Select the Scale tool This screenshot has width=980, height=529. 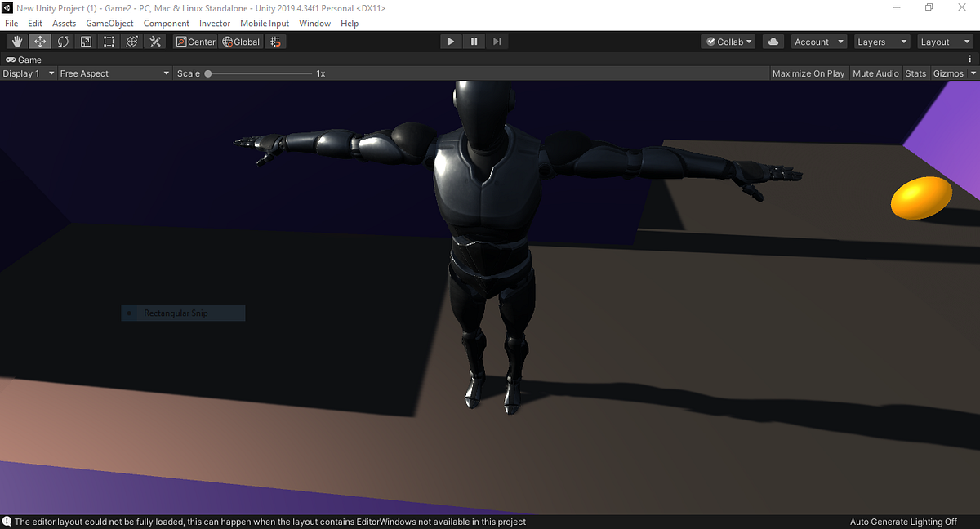pyautogui.click(x=86, y=41)
